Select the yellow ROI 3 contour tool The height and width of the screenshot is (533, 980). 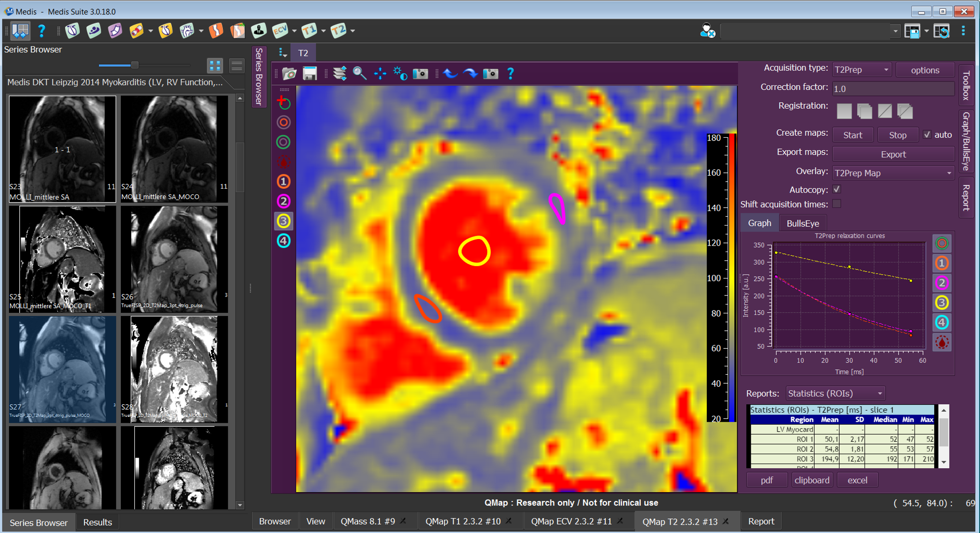tap(283, 221)
